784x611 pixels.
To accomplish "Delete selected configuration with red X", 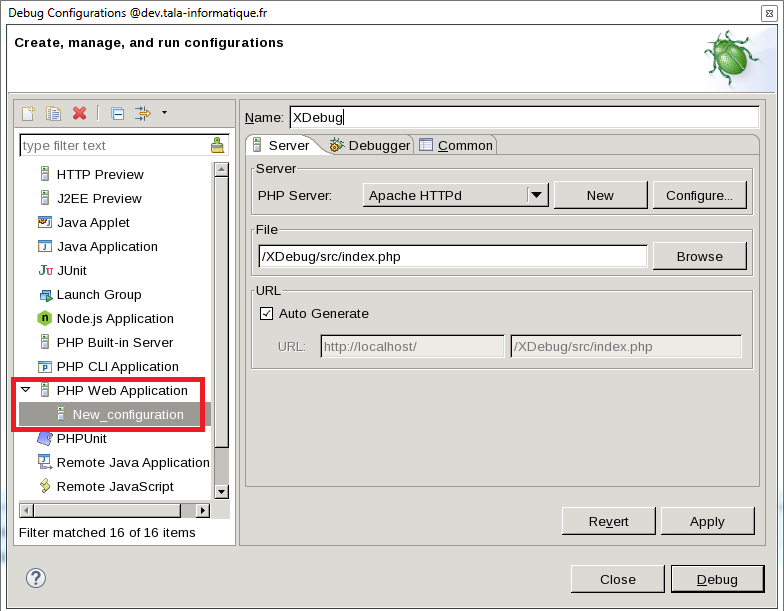I will (79, 113).
